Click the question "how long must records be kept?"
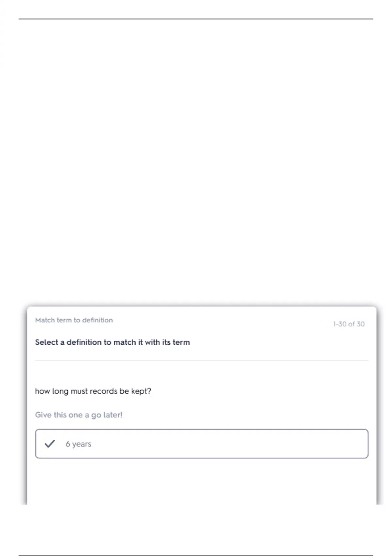 (93, 391)
